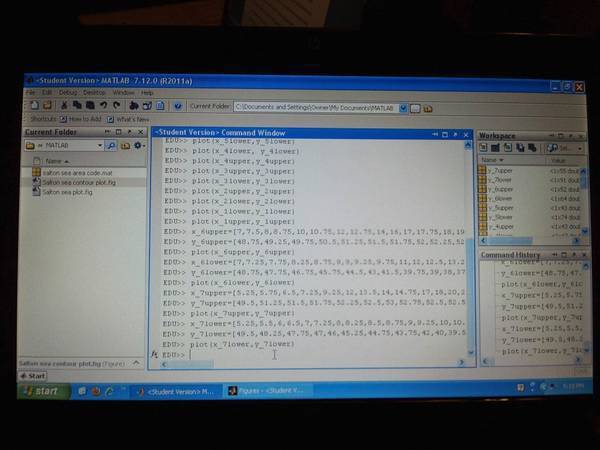Select Salton sea contour plot.fig file

coord(79,183)
